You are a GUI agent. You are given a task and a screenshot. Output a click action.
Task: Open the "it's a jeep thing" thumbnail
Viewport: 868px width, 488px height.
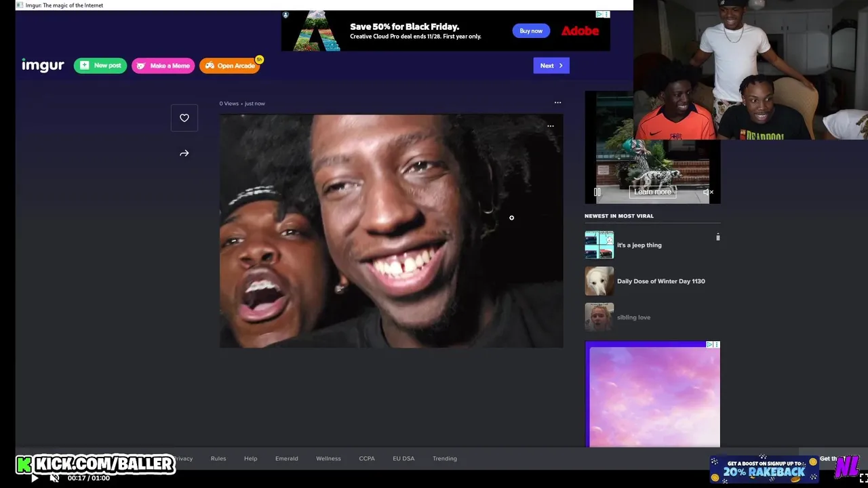[x=599, y=245]
